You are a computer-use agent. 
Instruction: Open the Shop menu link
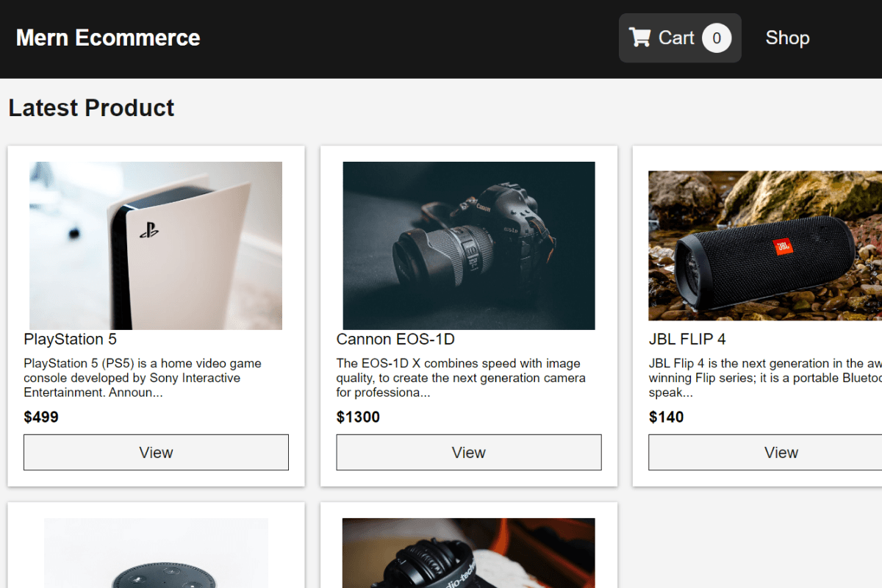point(787,38)
